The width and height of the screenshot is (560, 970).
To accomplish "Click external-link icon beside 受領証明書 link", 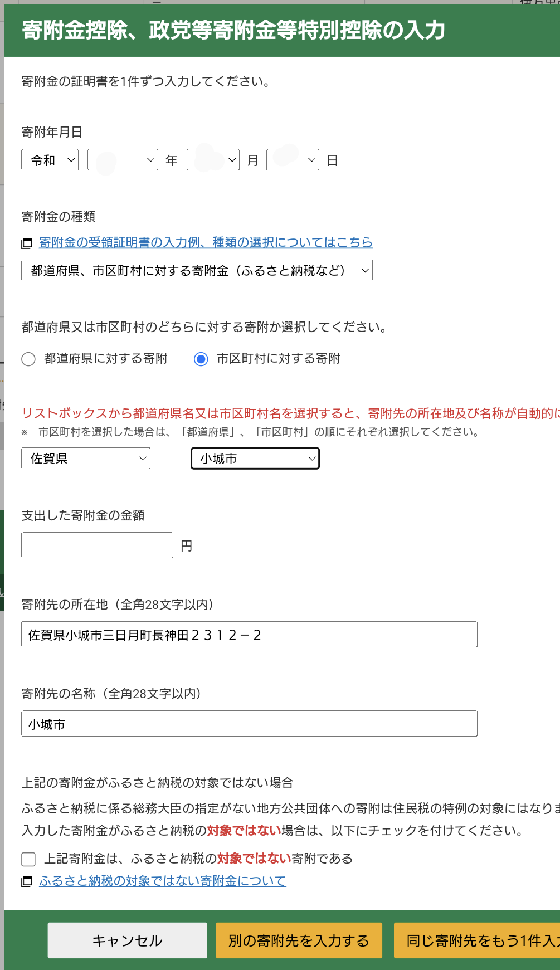I will pos(26,243).
